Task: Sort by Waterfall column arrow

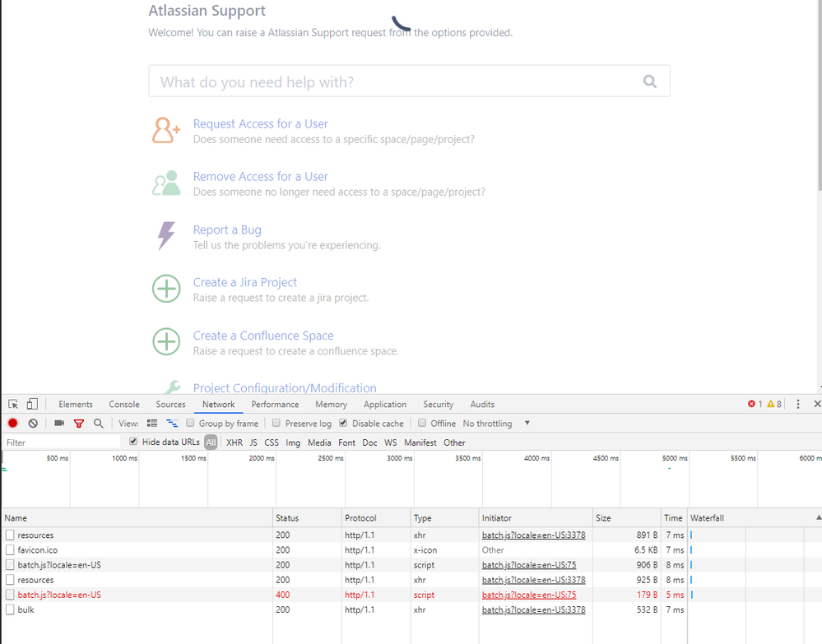Action: 819,517
